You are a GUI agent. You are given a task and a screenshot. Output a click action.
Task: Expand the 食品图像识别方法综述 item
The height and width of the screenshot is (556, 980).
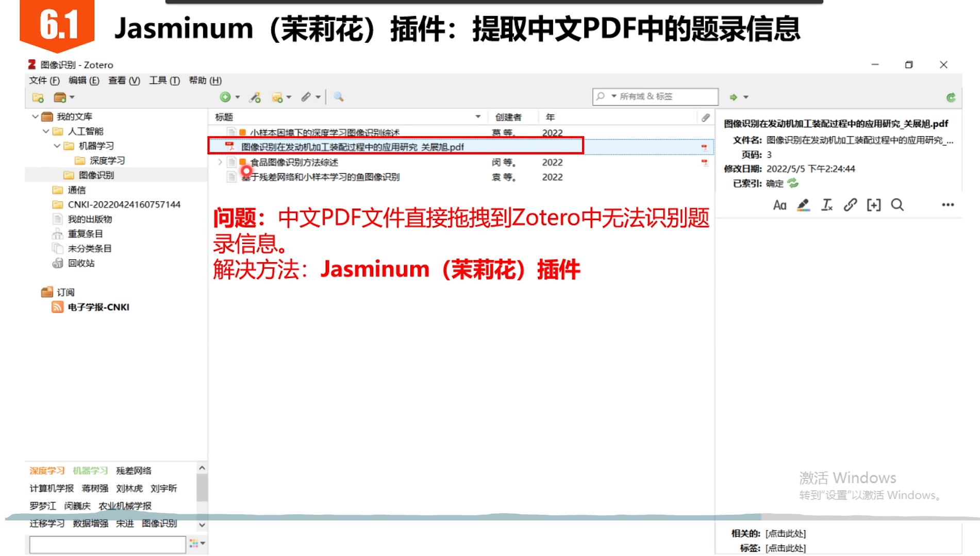[219, 162]
